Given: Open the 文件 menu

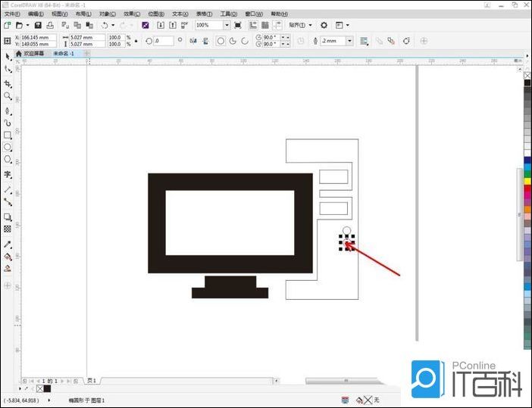Looking at the screenshot, I should coord(12,14).
